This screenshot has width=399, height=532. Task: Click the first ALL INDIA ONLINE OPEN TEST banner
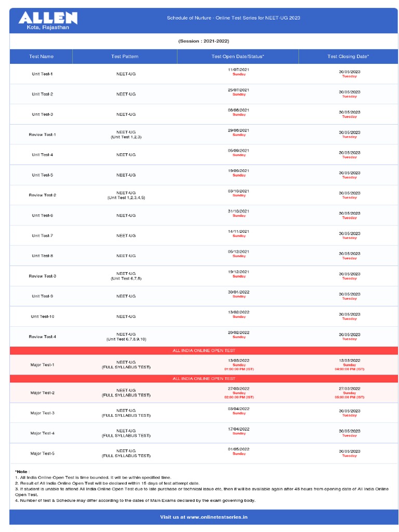[204, 351]
